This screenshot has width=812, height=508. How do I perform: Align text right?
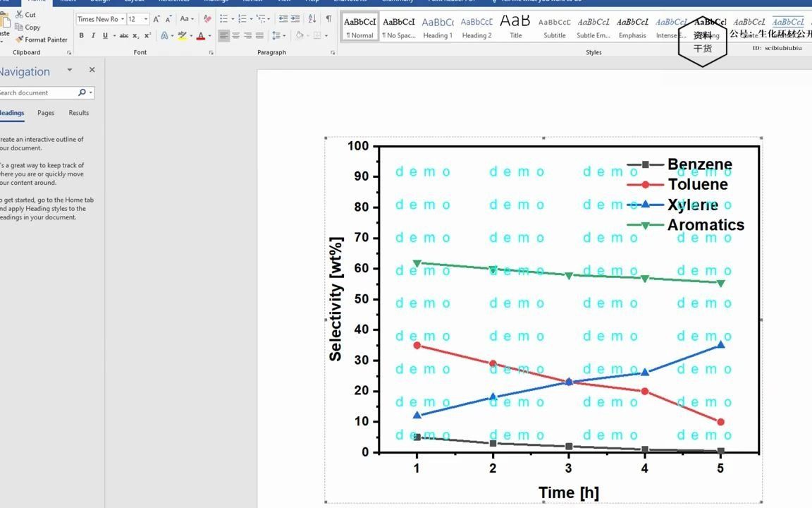pos(247,36)
